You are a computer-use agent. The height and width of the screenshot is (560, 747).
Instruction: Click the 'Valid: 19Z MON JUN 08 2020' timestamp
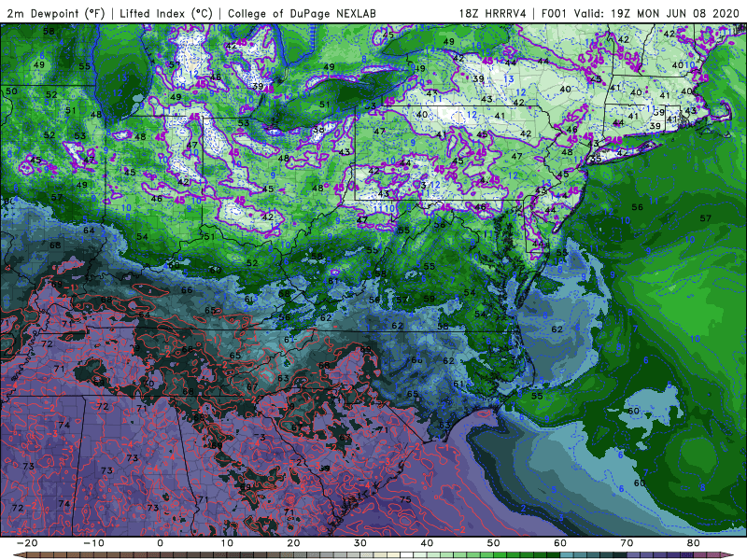click(x=657, y=13)
